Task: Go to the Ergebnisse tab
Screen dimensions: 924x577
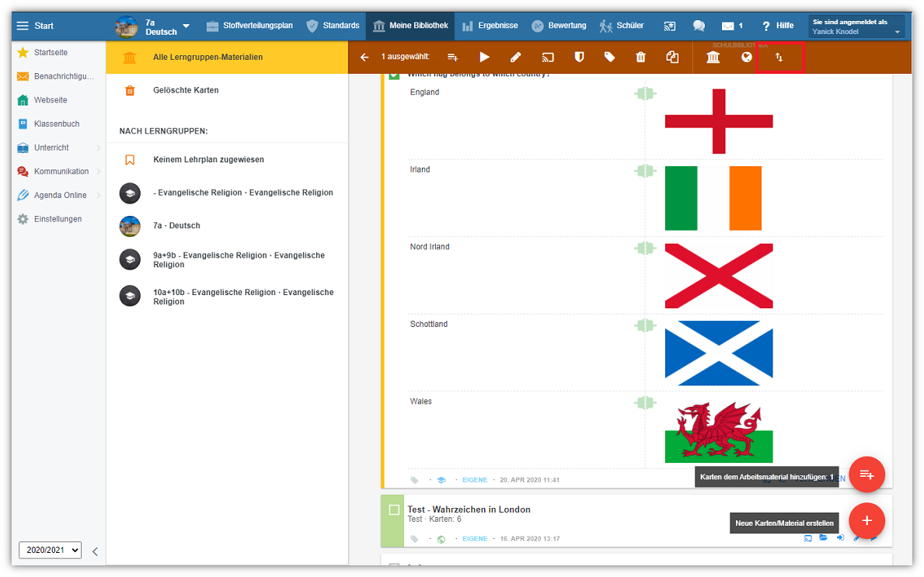Action: [490, 26]
